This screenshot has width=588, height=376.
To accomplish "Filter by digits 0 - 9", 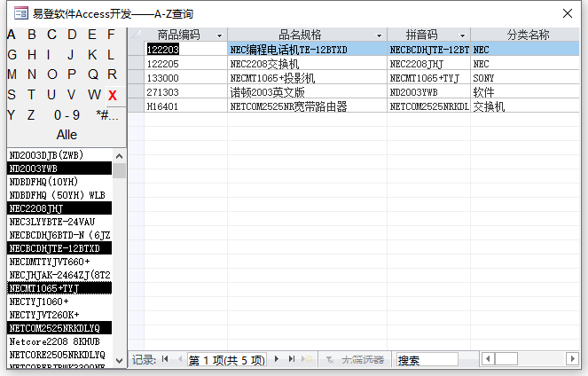I will tap(67, 115).
